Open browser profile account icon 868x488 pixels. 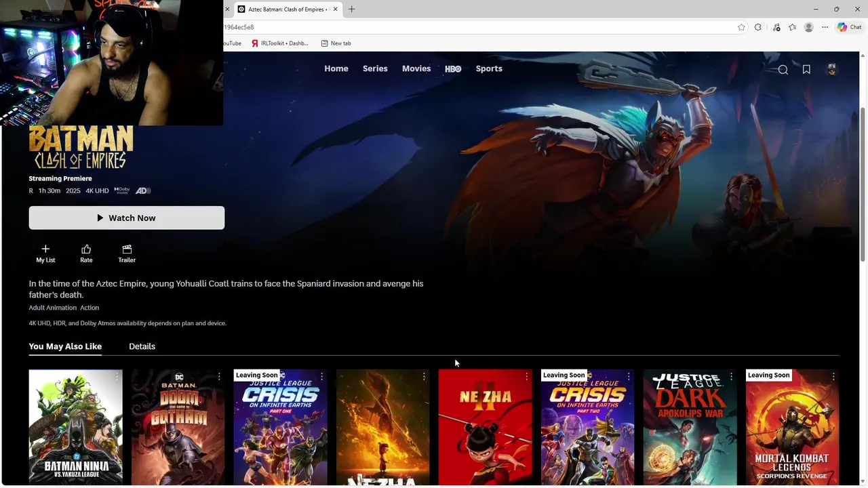point(809,27)
